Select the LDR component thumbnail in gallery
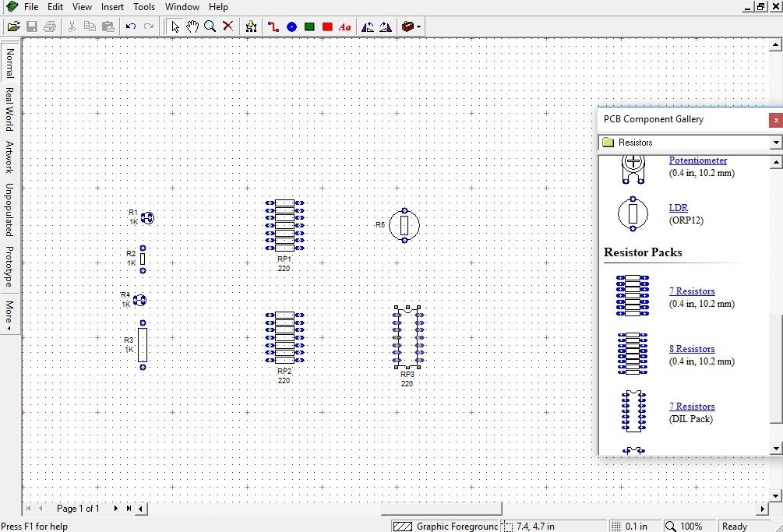 (x=633, y=213)
